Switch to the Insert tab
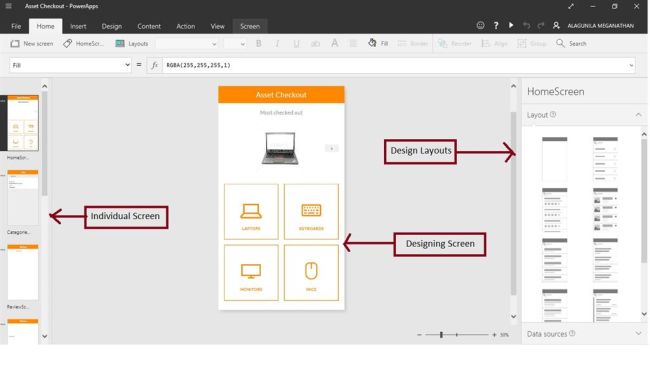This screenshot has width=650, height=365. coord(78,26)
